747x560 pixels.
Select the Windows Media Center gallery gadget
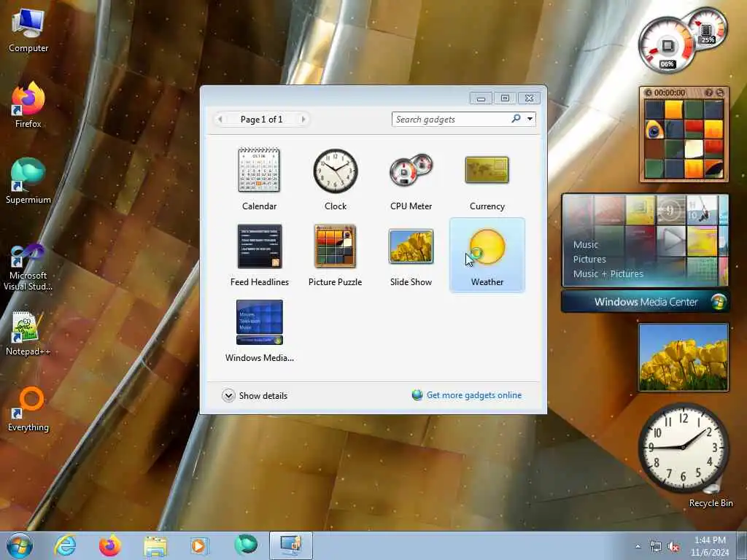259,331
